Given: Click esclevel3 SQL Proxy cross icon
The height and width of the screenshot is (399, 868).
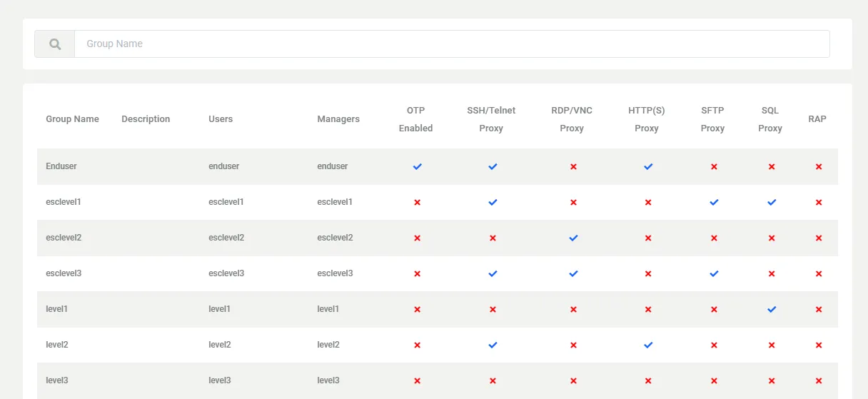Looking at the screenshot, I should (772, 273).
